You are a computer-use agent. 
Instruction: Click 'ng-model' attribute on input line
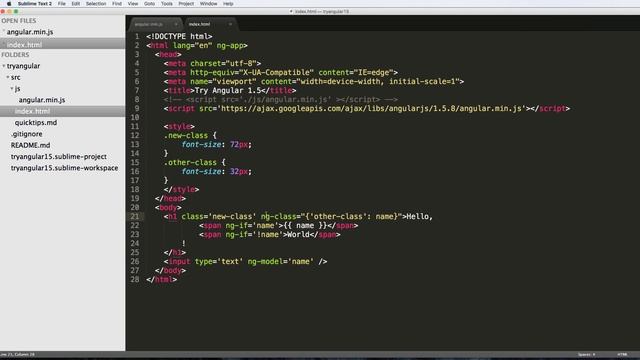pyautogui.click(x=265, y=262)
